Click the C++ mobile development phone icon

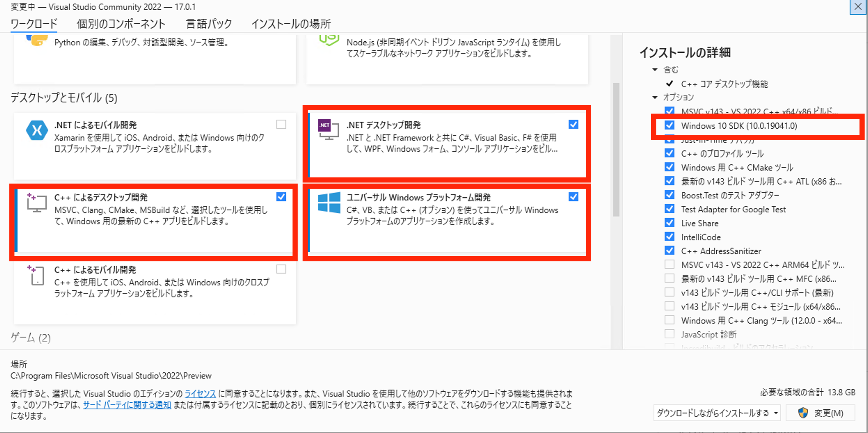(x=37, y=275)
